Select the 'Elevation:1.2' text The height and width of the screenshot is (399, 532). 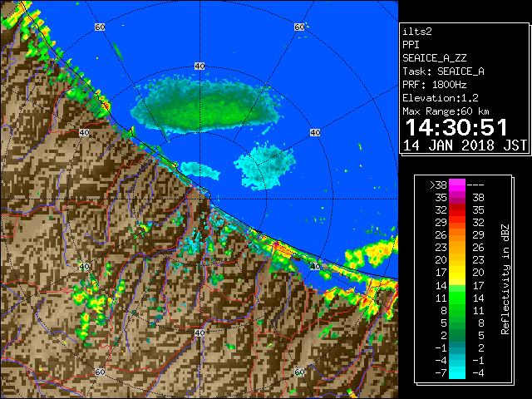(x=441, y=98)
